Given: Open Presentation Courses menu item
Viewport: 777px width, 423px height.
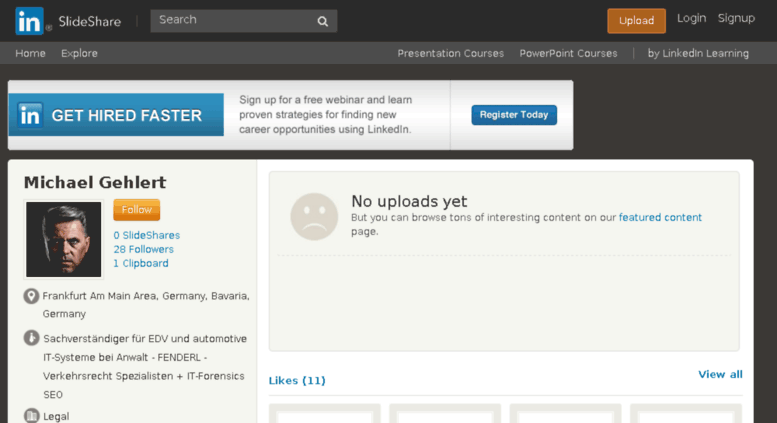Looking at the screenshot, I should [450, 53].
